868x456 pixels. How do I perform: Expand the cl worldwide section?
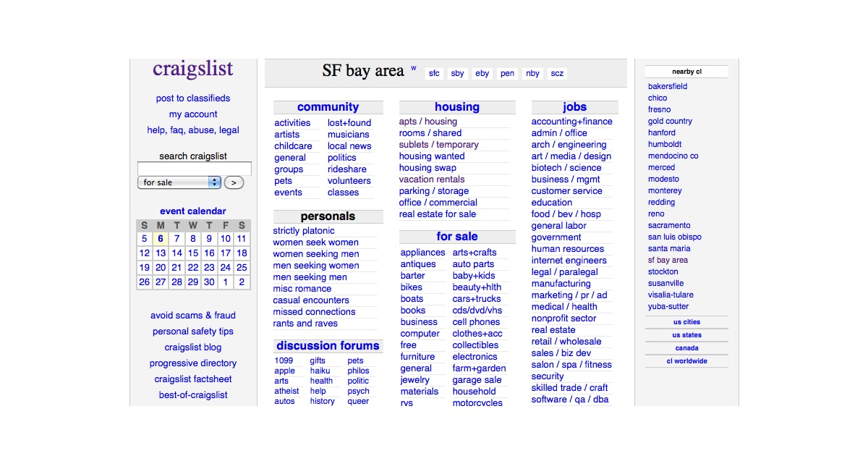pos(686,361)
